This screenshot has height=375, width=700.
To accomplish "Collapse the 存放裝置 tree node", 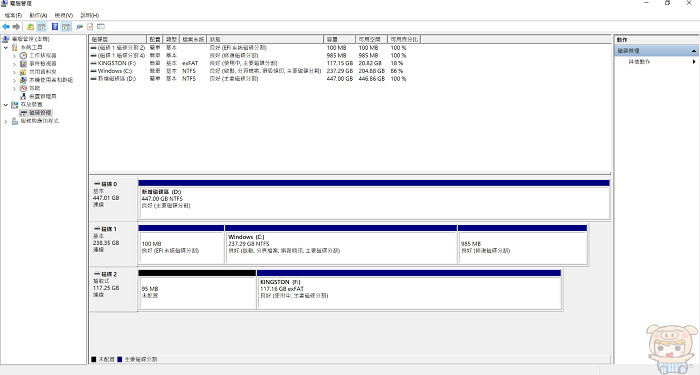I will [6, 105].
